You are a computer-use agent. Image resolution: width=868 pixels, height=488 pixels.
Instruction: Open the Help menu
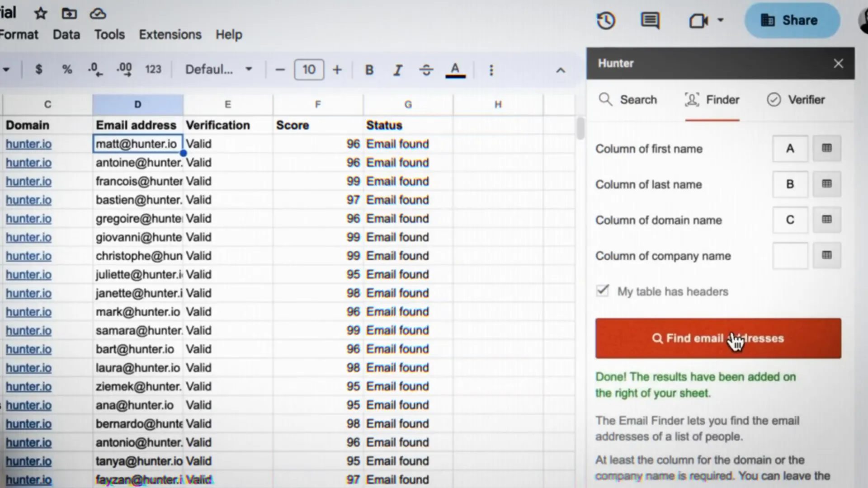point(229,34)
